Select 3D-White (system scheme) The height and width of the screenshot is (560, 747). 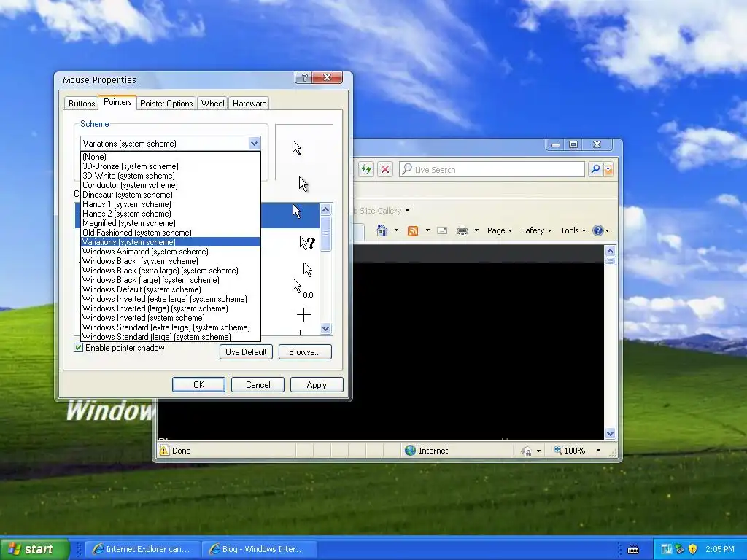coord(171,176)
